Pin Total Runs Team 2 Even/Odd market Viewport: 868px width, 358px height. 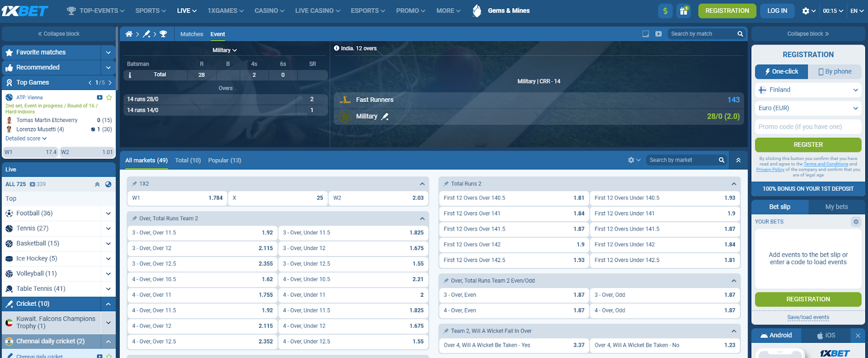pyautogui.click(x=446, y=281)
